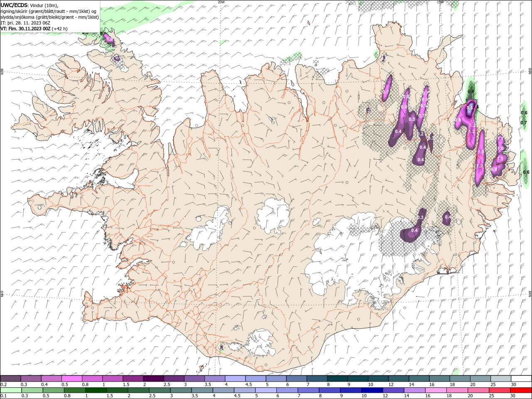The width and height of the screenshot is (532, 399).
Task: Pick upper legend row swatch labeled 8
Action: (x=337, y=379)
